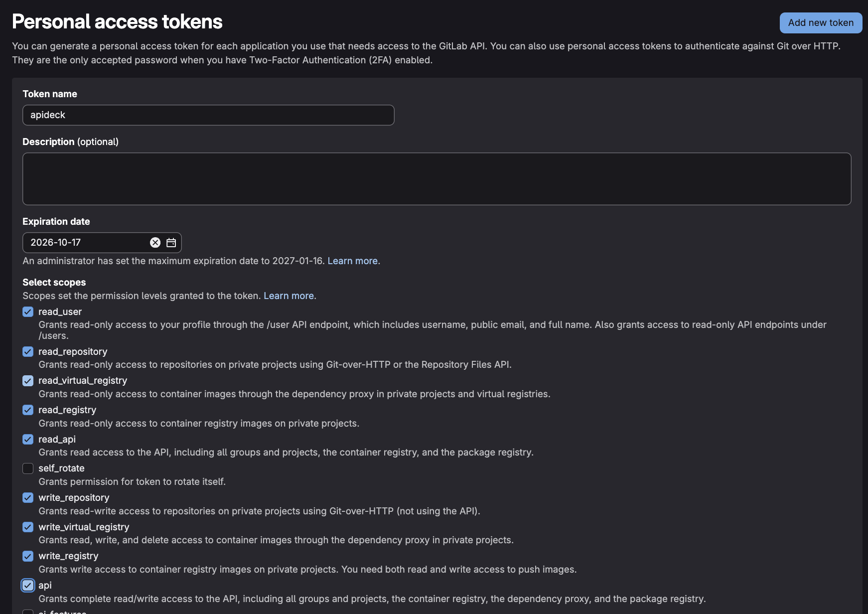Open the Learn more link about scopes
Viewport: 868px width, 614px height.
pyautogui.click(x=289, y=296)
